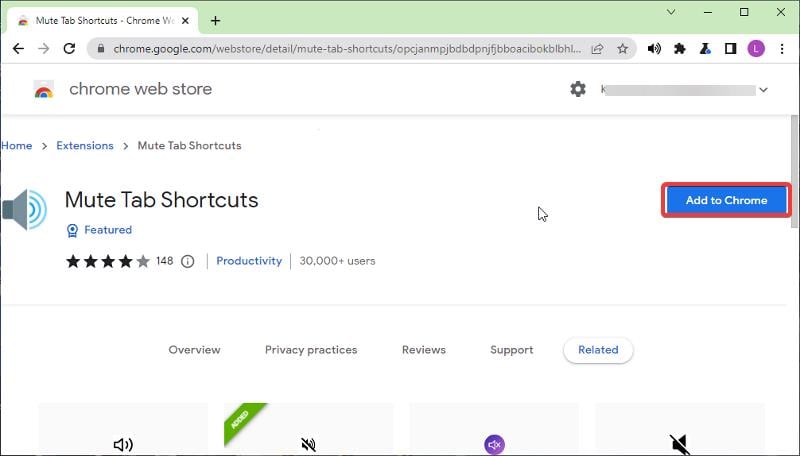Screen dimensions: 800x456
Task: Open Web Store settings gear
Action: [x=578, y=89]
